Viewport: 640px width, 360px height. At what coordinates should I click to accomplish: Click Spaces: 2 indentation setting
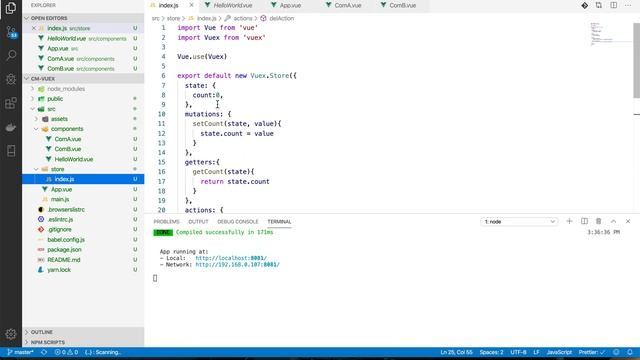491,352
